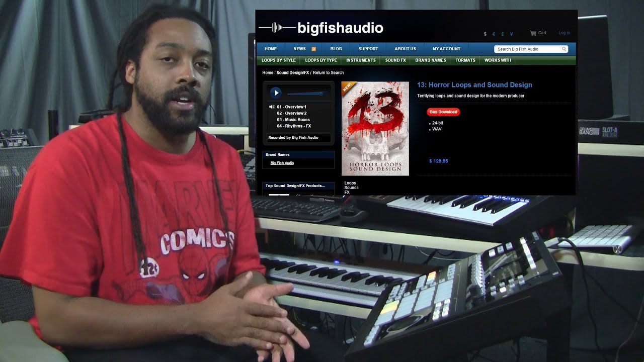Screen dimensions: 644x362
Task: Select euro currency symbol
Action: [x=494, y=34]
